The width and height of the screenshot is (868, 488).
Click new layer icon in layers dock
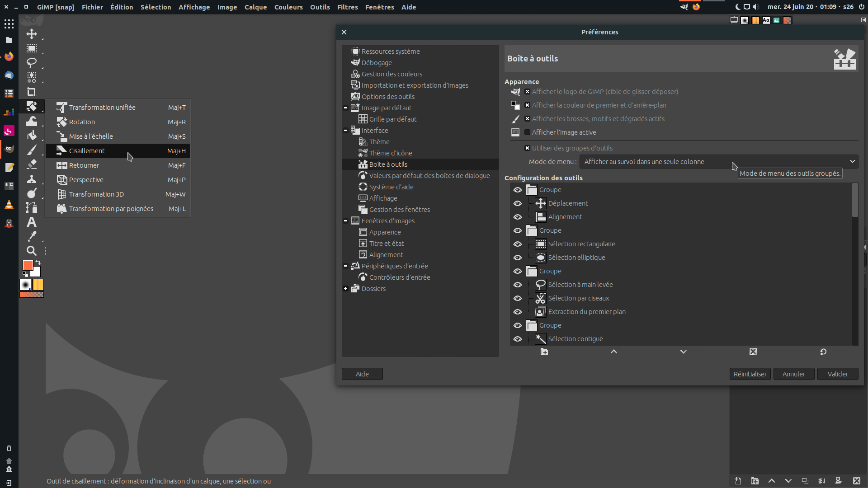point(738,481)
